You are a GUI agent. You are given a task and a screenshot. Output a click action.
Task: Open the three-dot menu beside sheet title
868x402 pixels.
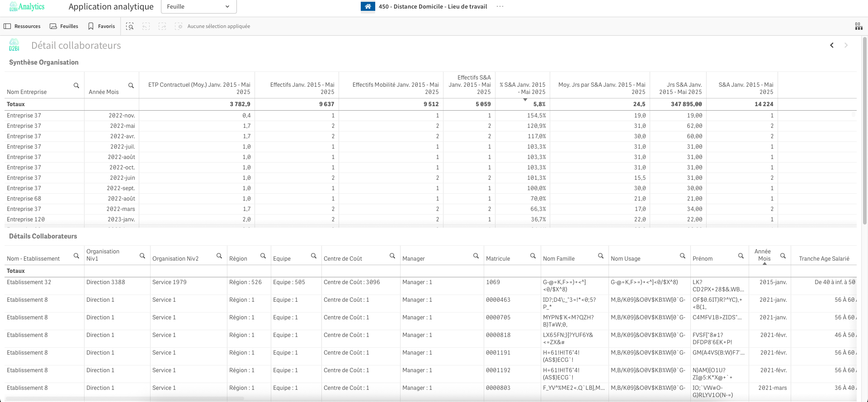click(500, 6)
